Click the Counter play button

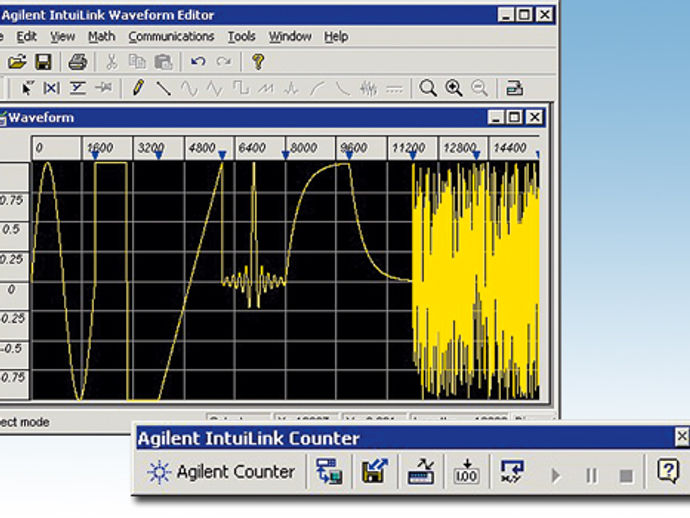(556, 476)
